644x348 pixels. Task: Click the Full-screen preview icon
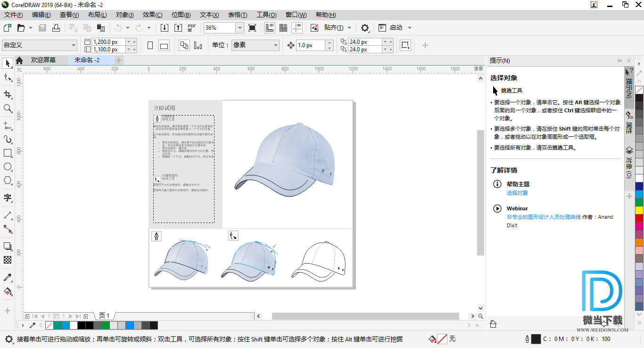[x=252, y=28]
